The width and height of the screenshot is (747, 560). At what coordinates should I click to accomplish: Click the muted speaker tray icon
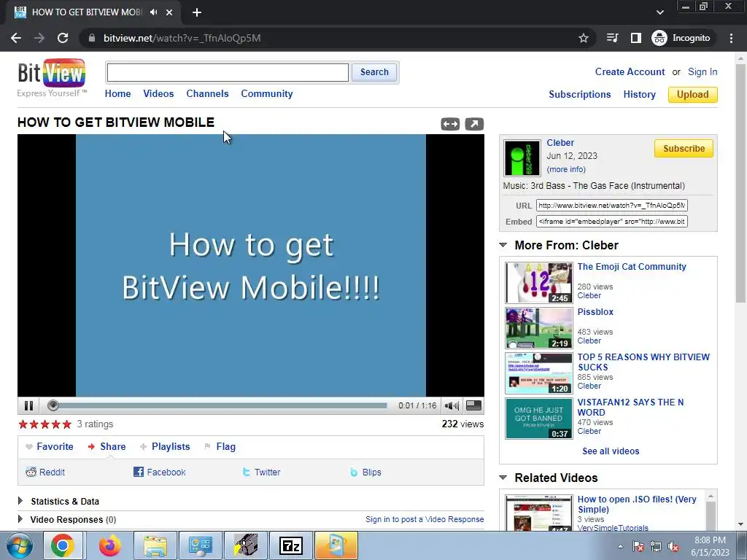coord(673,547)
